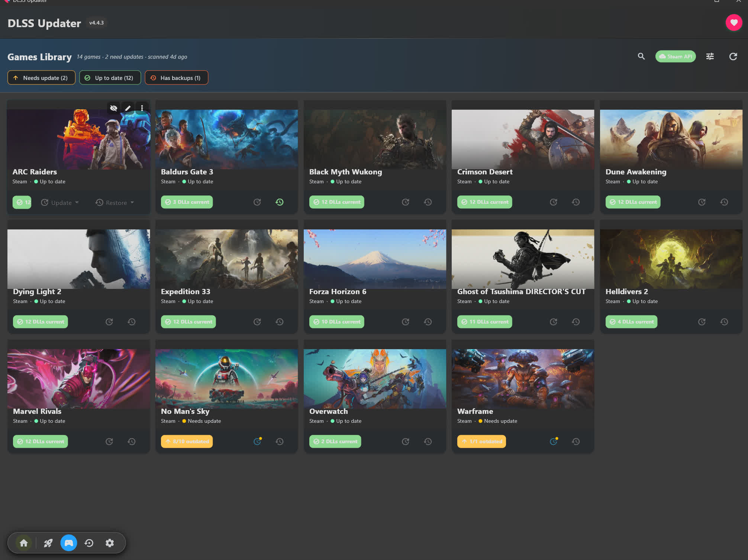Open the Crimson Desert cover thumbnail

[523, 139]
